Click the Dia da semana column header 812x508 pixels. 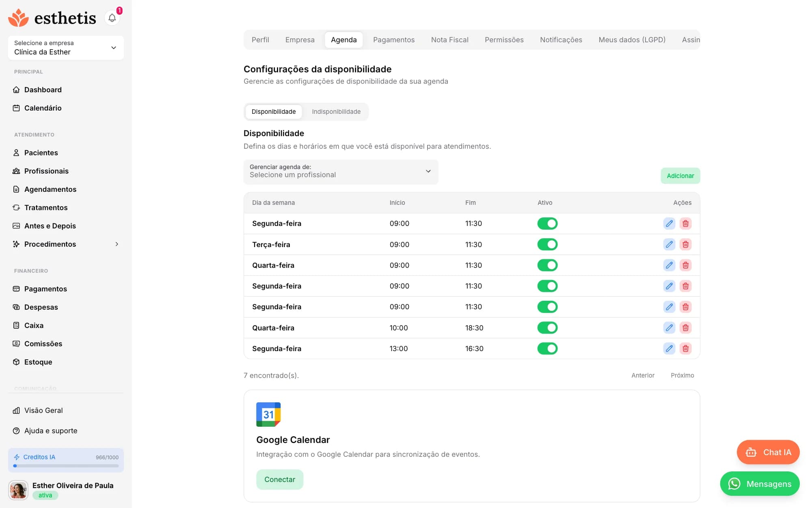(x=273, y=203)
